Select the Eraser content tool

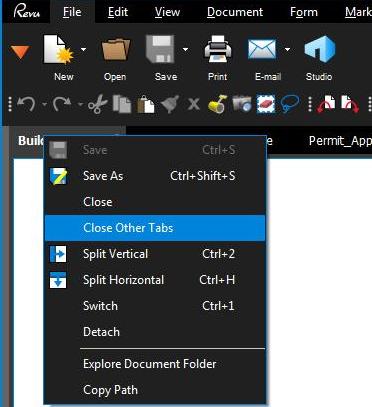tap(266, 104)
